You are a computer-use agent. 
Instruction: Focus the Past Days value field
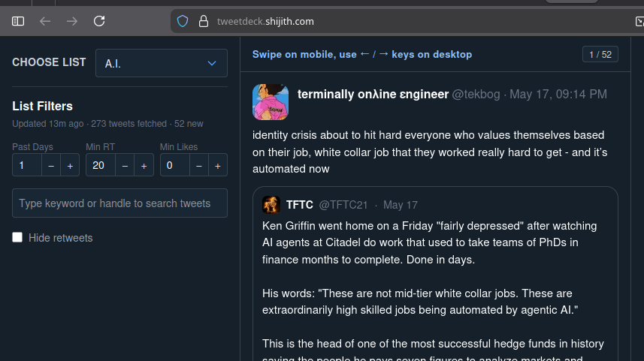27,165
